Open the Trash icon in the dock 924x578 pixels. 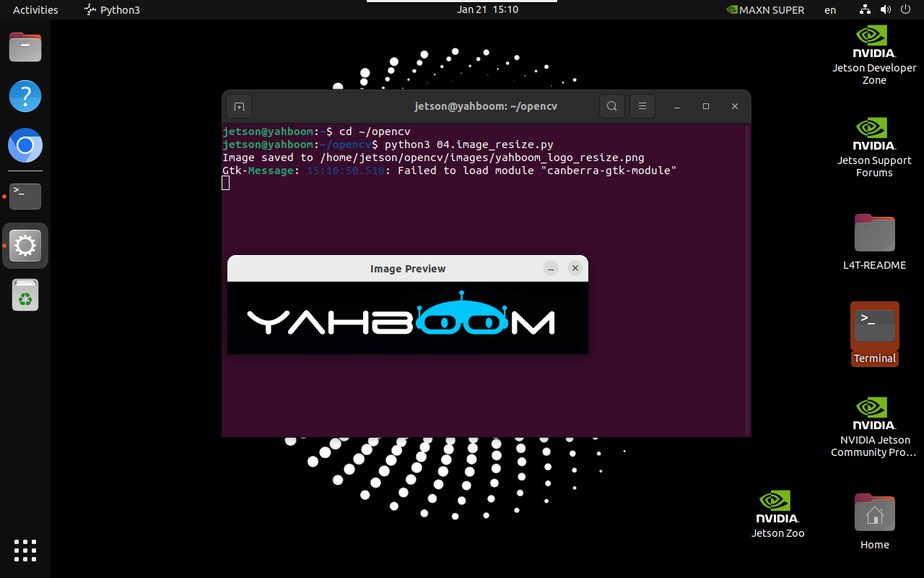(x=25, y=295)
